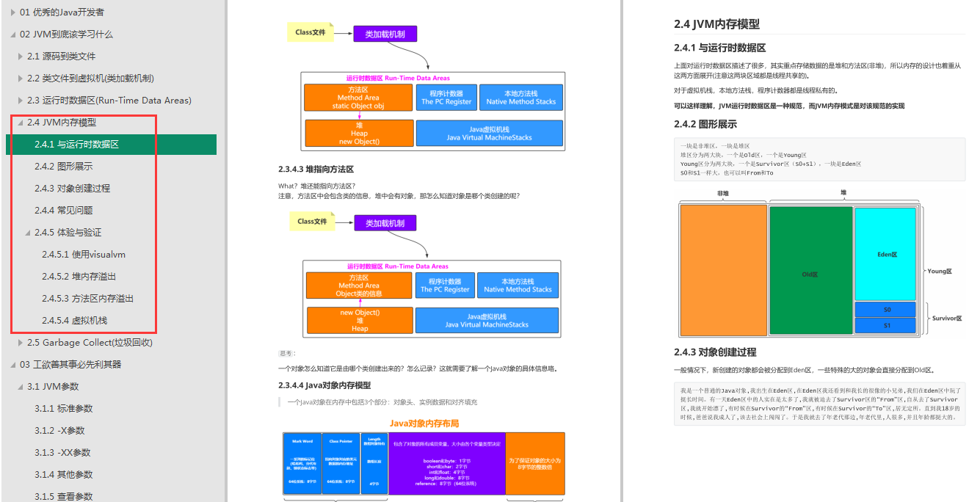
Task: Expand "2.3 运行时数据区(Run-Time Data Areas)"
Action: [20, 100]
